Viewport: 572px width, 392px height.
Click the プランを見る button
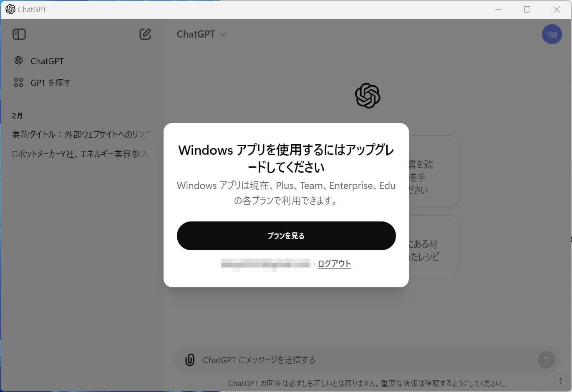[x=286, y=236]
